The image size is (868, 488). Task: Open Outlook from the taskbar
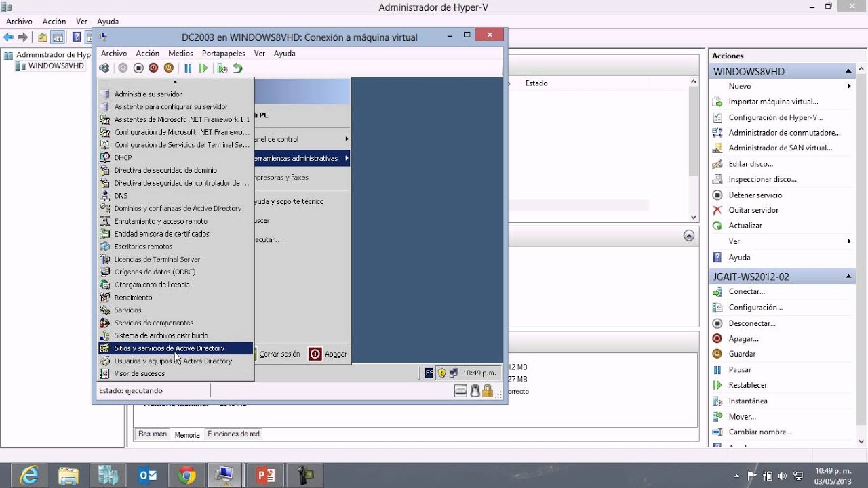pos(147,475)
